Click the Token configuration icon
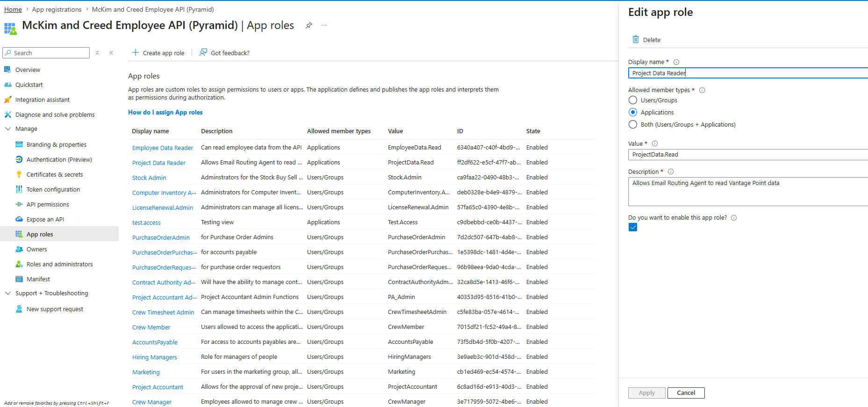 (x=19, y=189)
